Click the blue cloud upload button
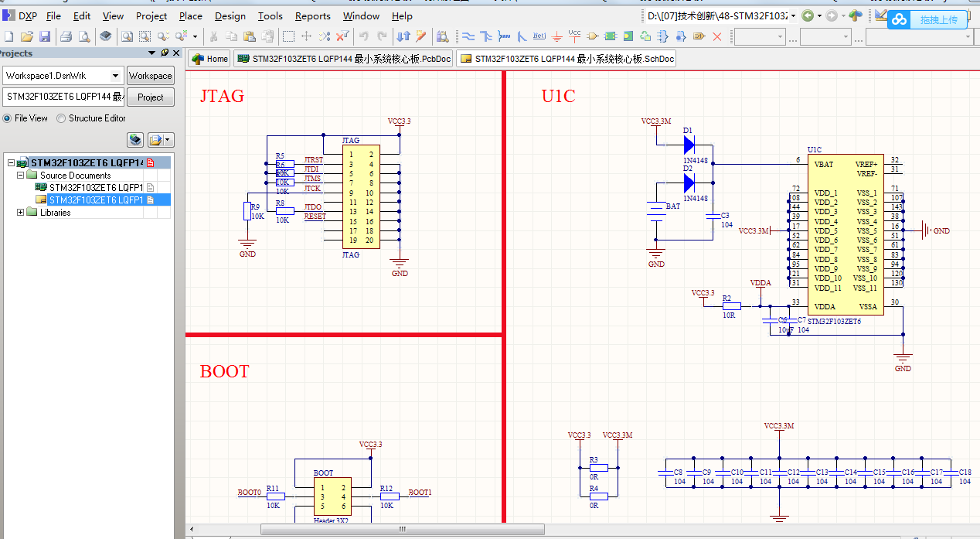 point(927,19)
